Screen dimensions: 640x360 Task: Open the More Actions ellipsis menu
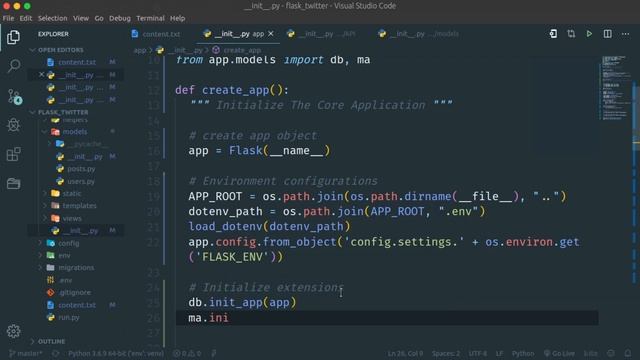point(625,34)
